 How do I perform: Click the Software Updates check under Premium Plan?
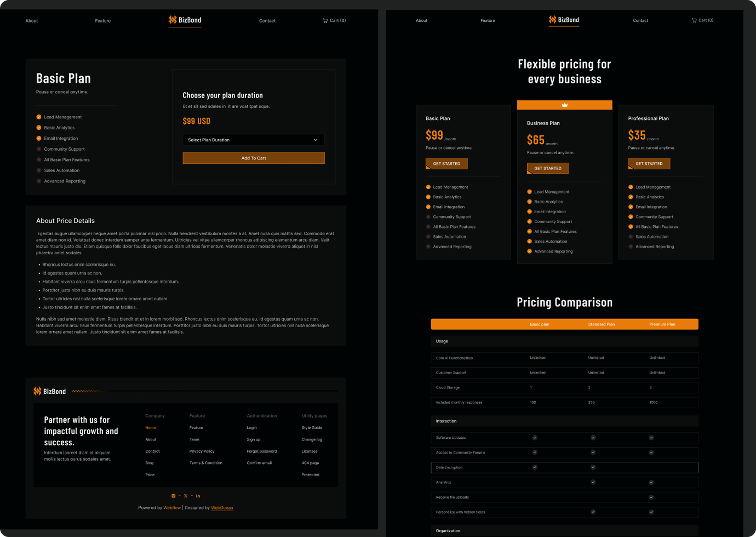[x=651, y=438]
